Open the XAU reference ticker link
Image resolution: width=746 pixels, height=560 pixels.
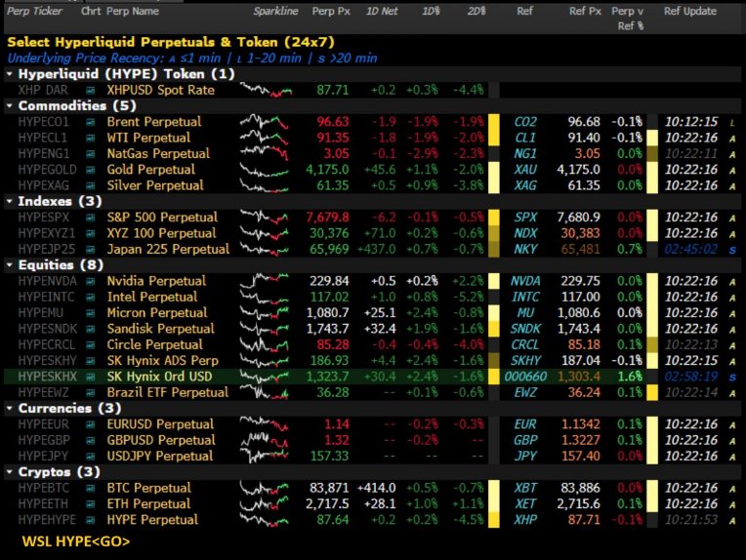pyautogui.click(x=525, y=170)
